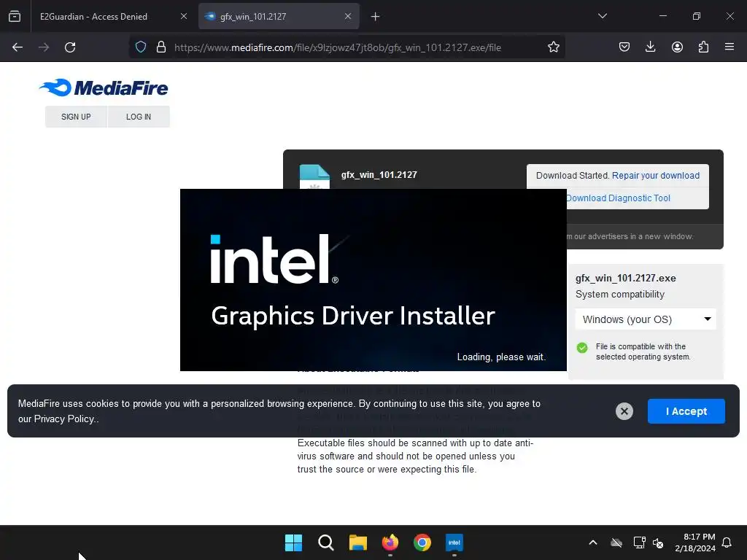Open a new browser tab

coord(376,17)
